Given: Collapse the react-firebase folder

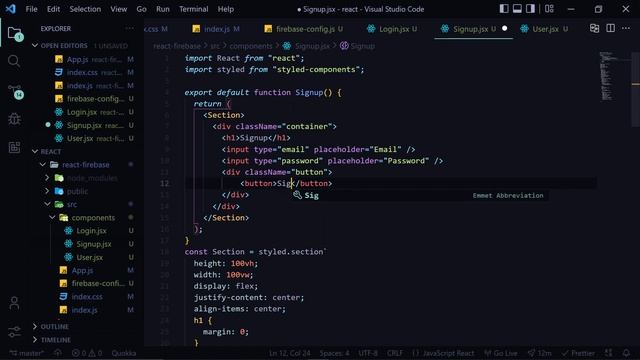Looking at the screenshot, I should tap(43, 164).
